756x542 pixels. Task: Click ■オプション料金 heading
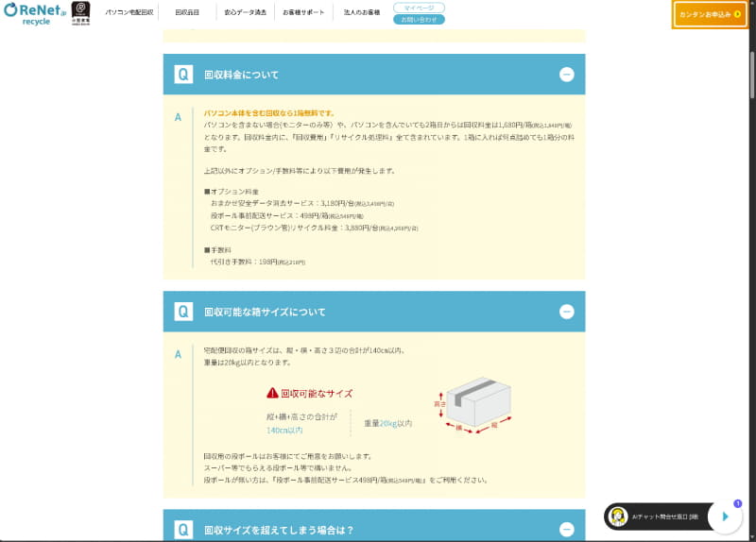232,192
